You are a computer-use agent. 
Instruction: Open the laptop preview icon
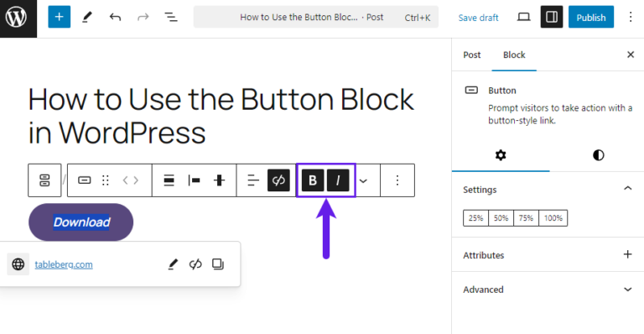[x=523, y=17]
